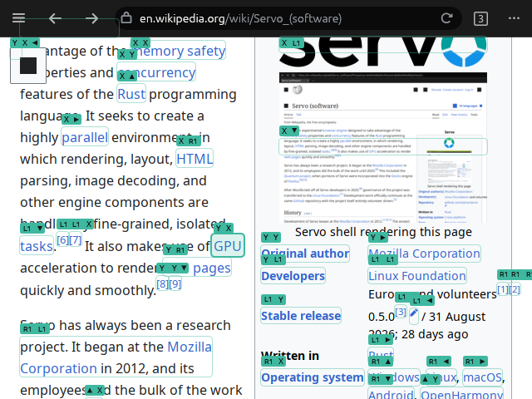The width and height of the screenshot is (532, 399).
Task: Jump to citation [7]
Action: pyautogui.click(x=76, y=240)
